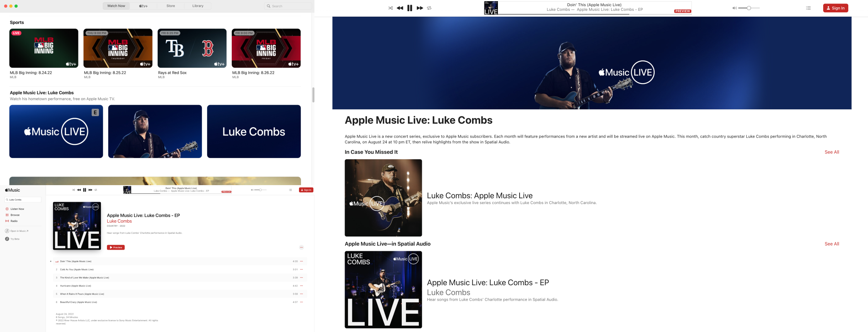868x332 pixels.
Task: Open more options for Hurricane (Apple Music Live)
Action: coord(302,286)
